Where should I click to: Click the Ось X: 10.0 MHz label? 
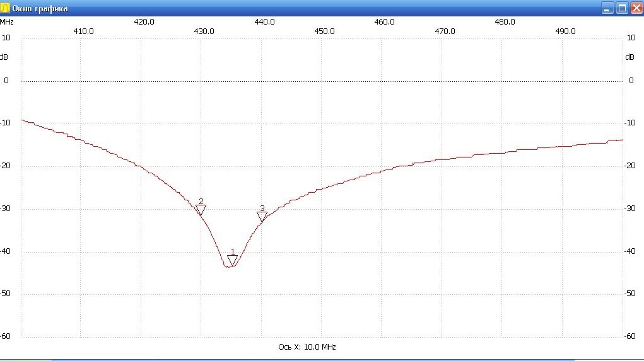(x=312, y=347)
